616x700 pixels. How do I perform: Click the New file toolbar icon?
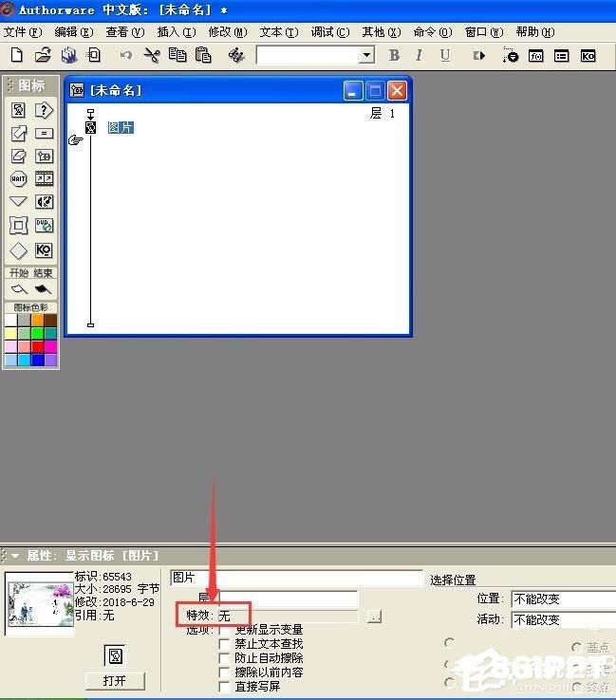[x=16, y=55]
